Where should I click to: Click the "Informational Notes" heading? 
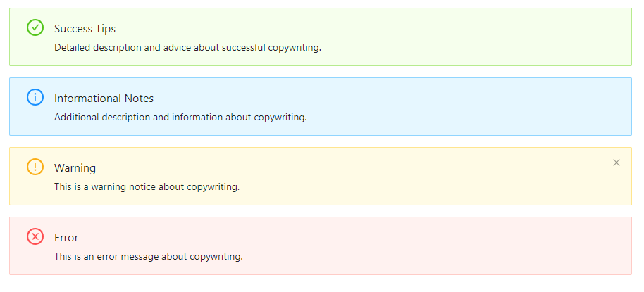pos(104,99)
